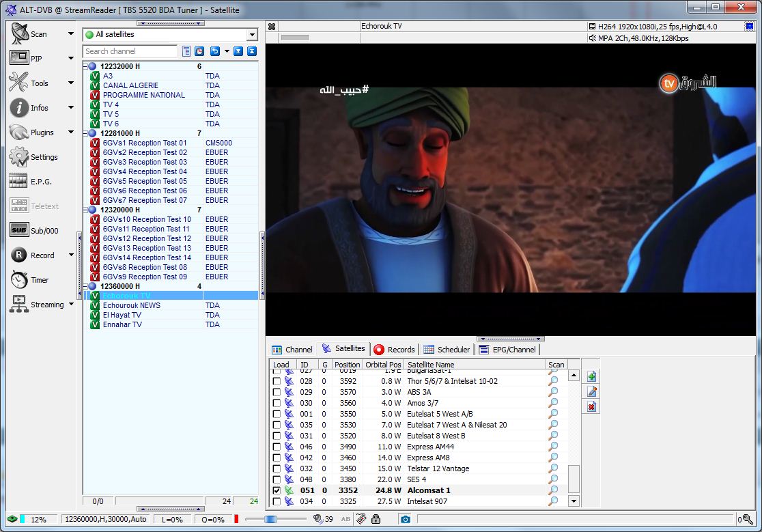Check the Amos 3/7 load checkbox
The width and height of the screenshot is (762, 532).
(x=277, y=403)
